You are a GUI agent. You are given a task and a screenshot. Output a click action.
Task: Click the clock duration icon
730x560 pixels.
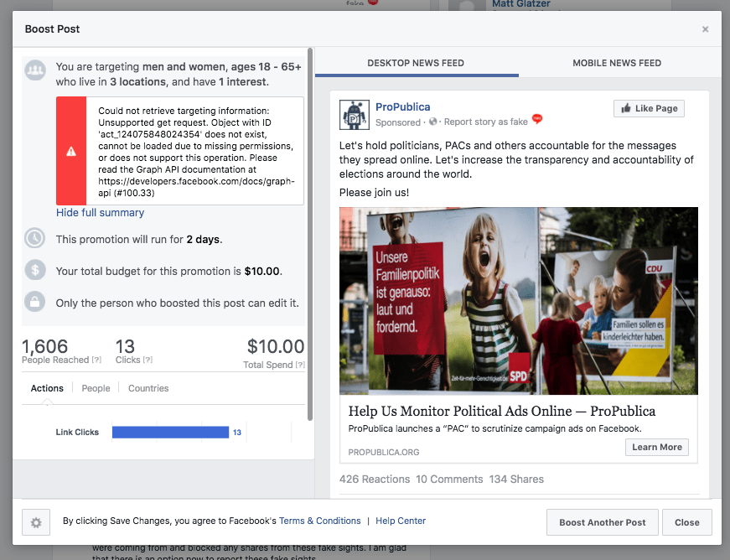click(35, 238)
